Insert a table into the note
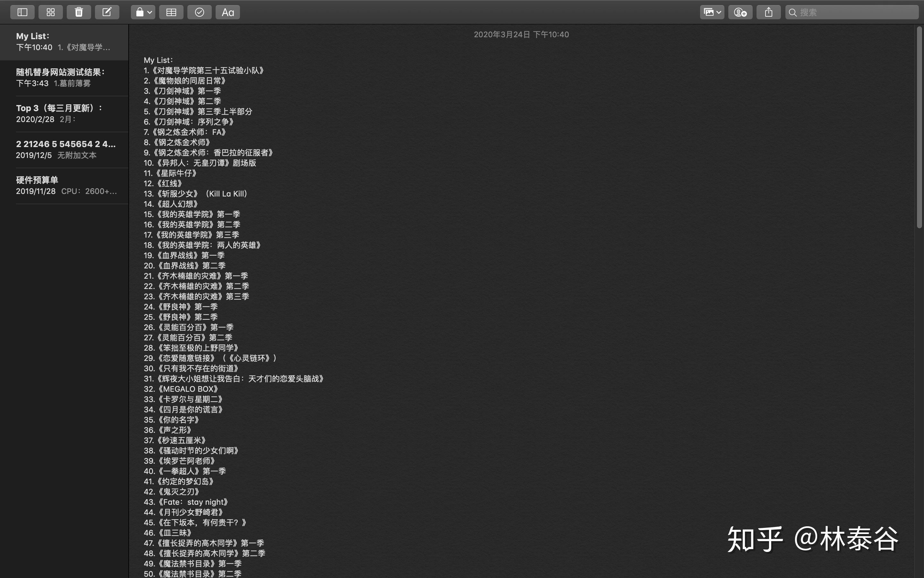 171,12
